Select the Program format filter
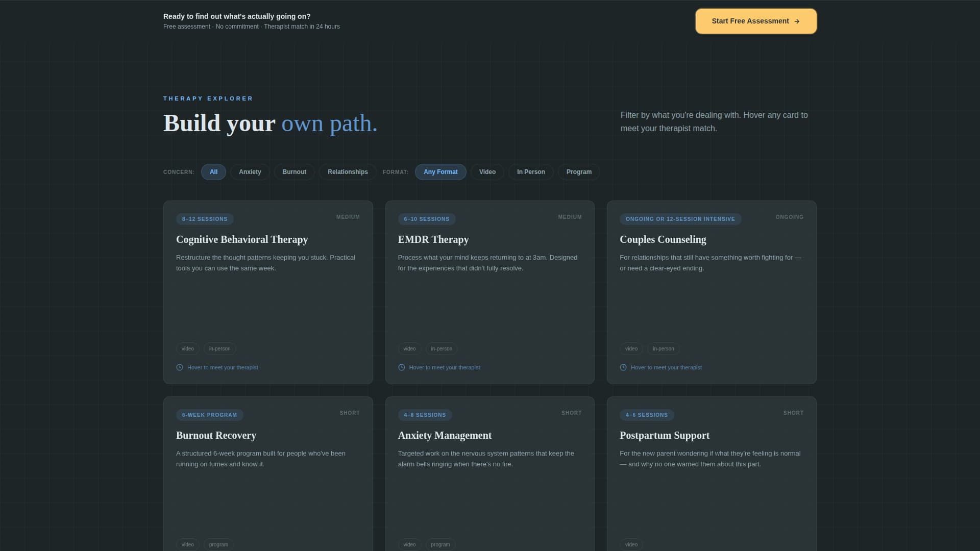This screenshot has height=551, width=980. pos(579,172)
